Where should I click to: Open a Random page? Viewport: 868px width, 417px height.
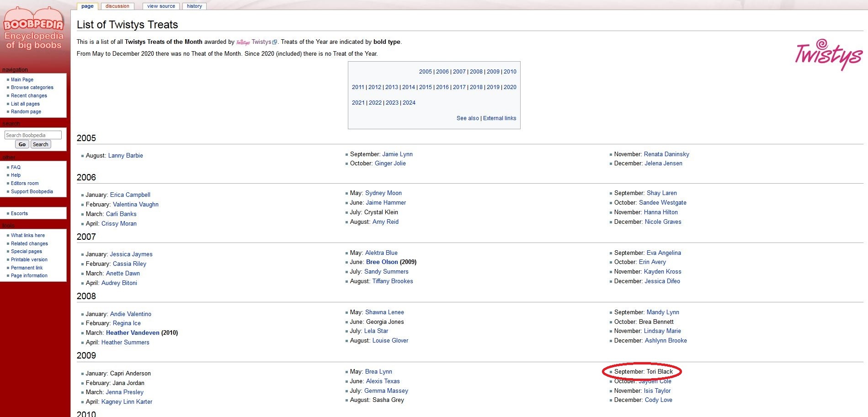pos(26,111)
